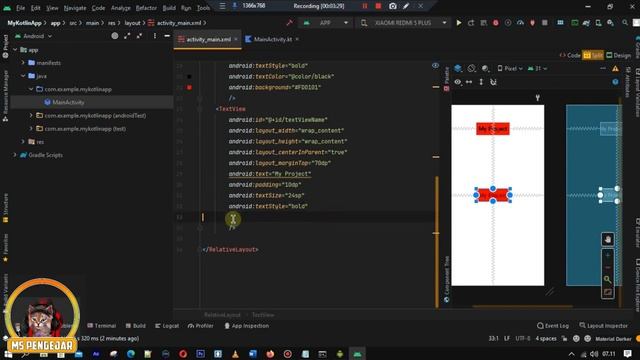The image size is (640, 360).
Task: Open the Terminal tool window
Action: [102, 326]
